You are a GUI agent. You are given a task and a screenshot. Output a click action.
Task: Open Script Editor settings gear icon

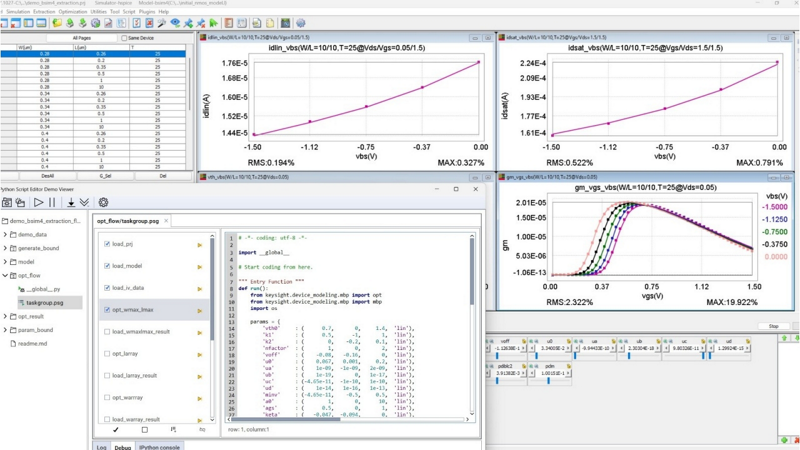pyautogui.click(x=103, y=203)
